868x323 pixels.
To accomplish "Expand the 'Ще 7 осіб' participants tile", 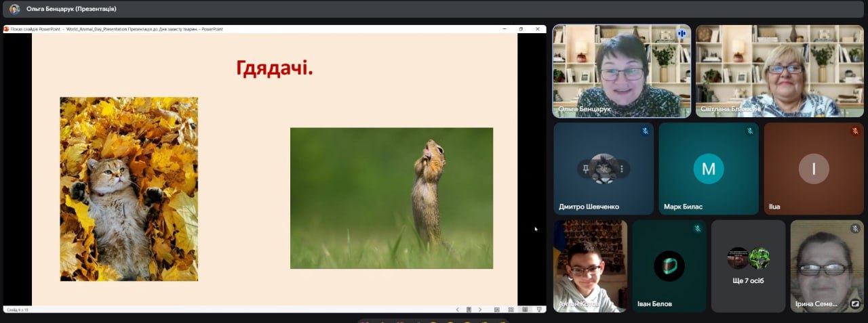I will pos(748,265).
